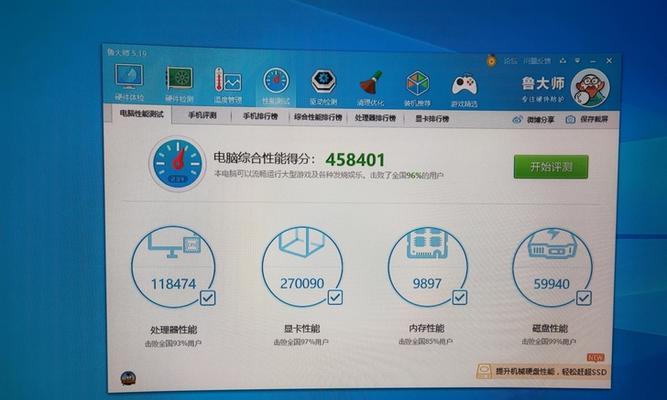Click the 显卡性能 label
This screenshot has width=667, height=400.
click(x=302, y=329)
